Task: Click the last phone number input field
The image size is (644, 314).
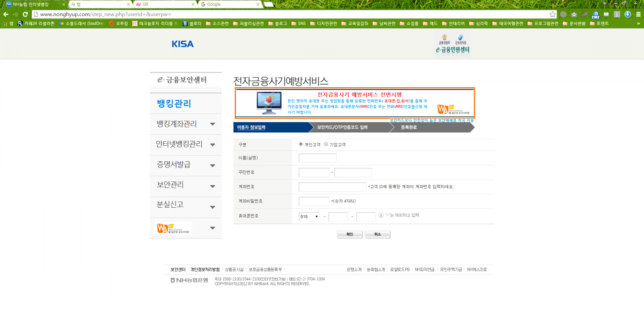Action: click(x=366, y=217)
